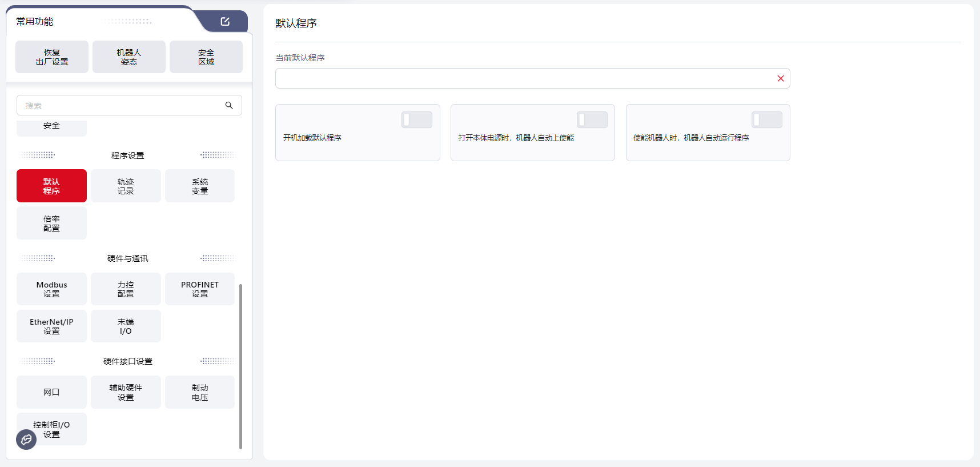The height and width of the screenshot is (467, 980).
Task: Toggle 开机加载默认程序 switch
Action: point(416,119)
